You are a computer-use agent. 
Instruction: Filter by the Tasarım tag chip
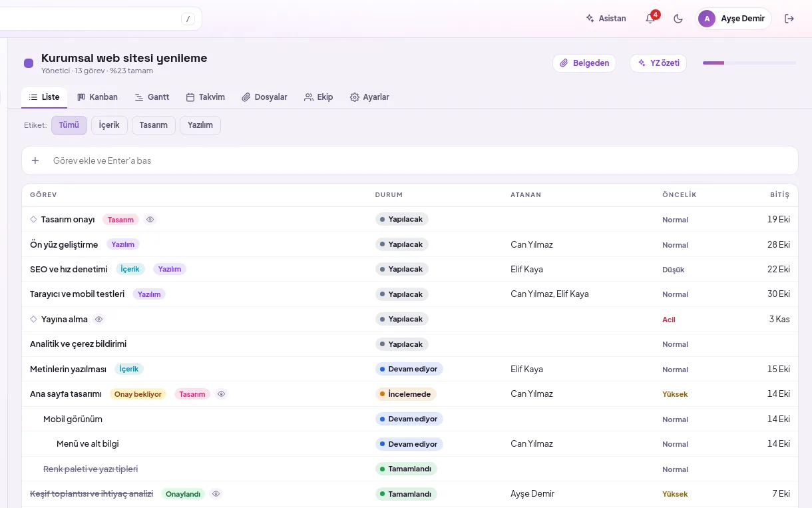154,125
